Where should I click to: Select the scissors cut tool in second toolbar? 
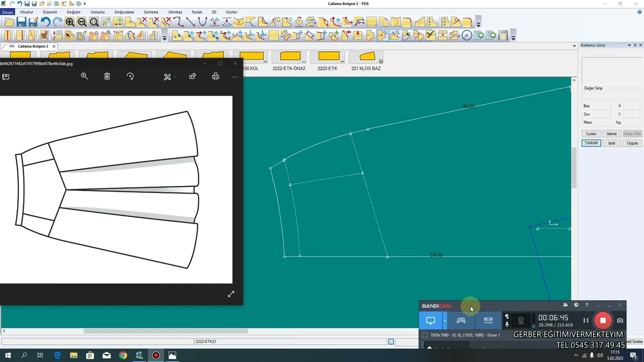(x=430, y=35)
